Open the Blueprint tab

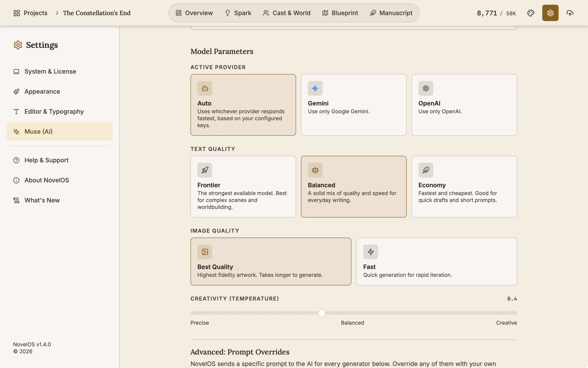340,13
